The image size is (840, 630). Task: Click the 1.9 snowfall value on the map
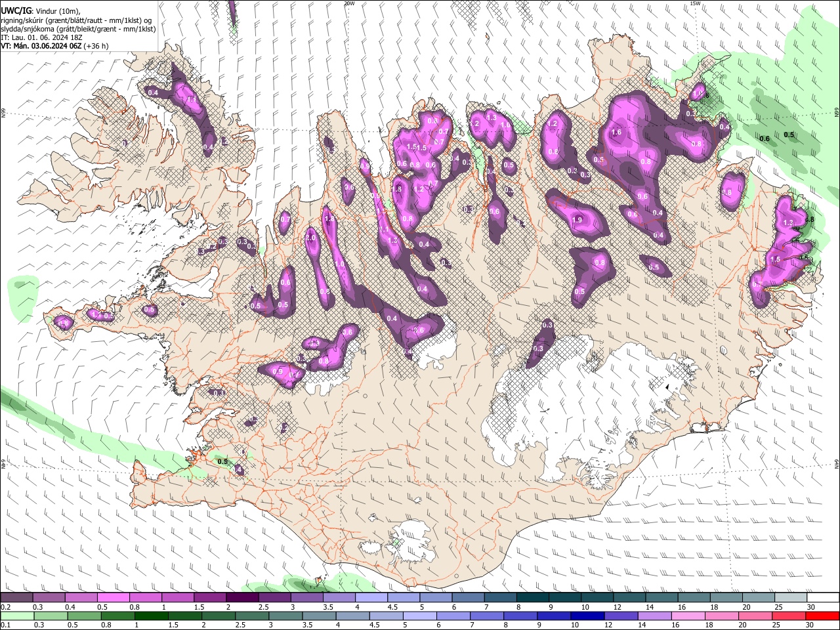[x=577, y=220]
